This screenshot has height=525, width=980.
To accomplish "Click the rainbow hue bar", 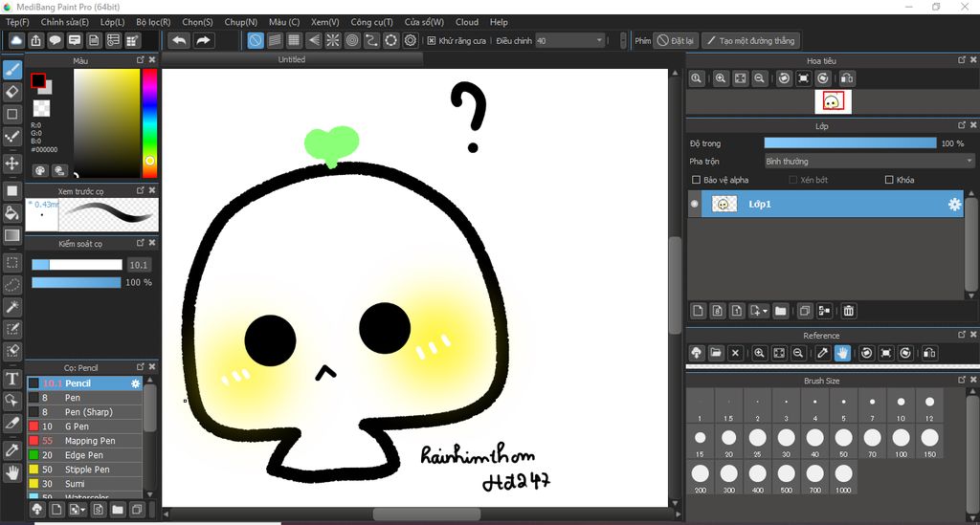I will 149,122.
